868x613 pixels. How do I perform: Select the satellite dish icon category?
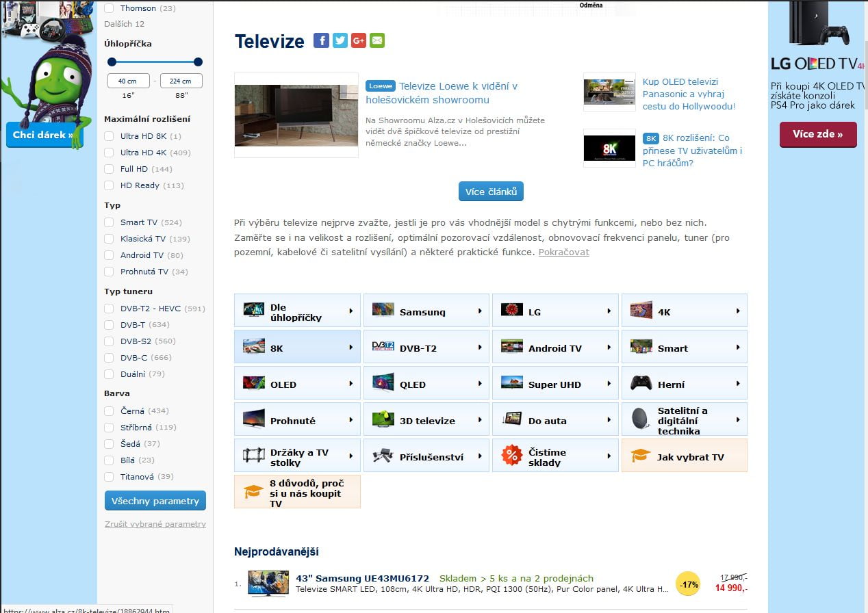click(x=641, y=420)
